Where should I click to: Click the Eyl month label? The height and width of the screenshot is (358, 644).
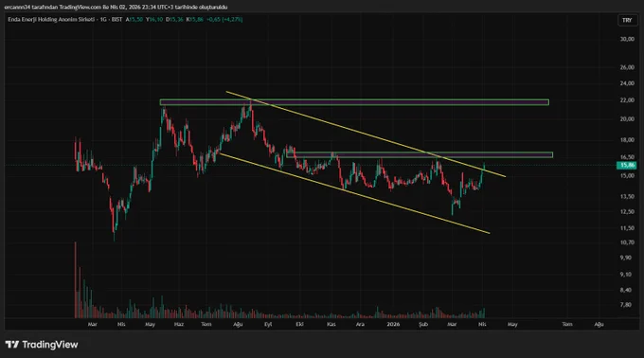click(268, 324)
